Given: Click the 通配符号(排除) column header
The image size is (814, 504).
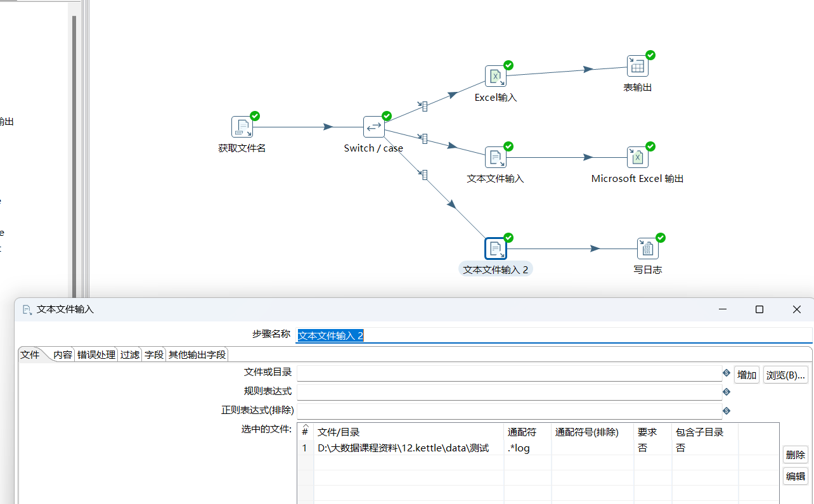Looking at the screenshot, I should tap(593, 432).
